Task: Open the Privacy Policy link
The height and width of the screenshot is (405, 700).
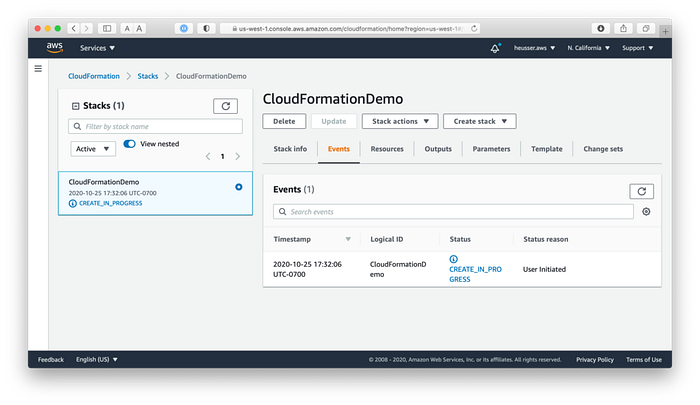Action: tap(595, 359)
